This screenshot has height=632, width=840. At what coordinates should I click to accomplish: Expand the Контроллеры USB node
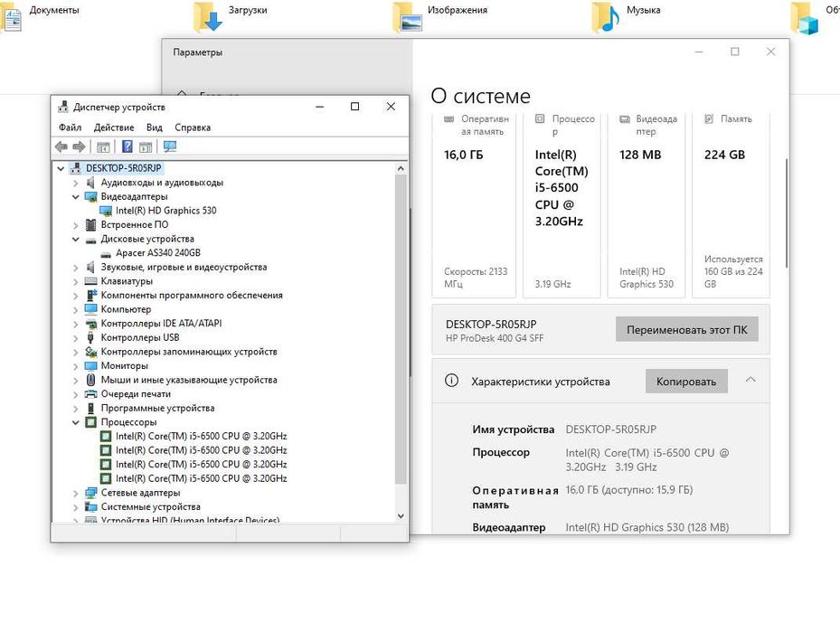tap(76, 337)
